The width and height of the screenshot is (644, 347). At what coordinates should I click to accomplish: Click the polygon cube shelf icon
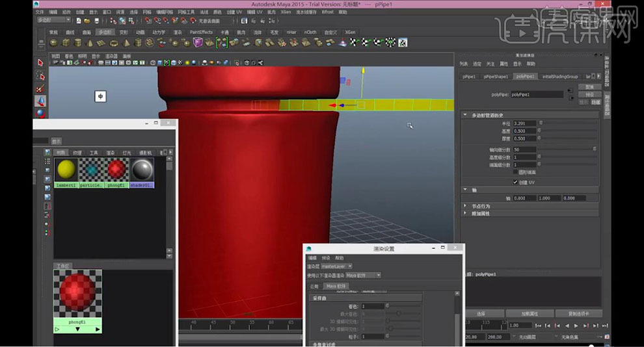[66, 42]
